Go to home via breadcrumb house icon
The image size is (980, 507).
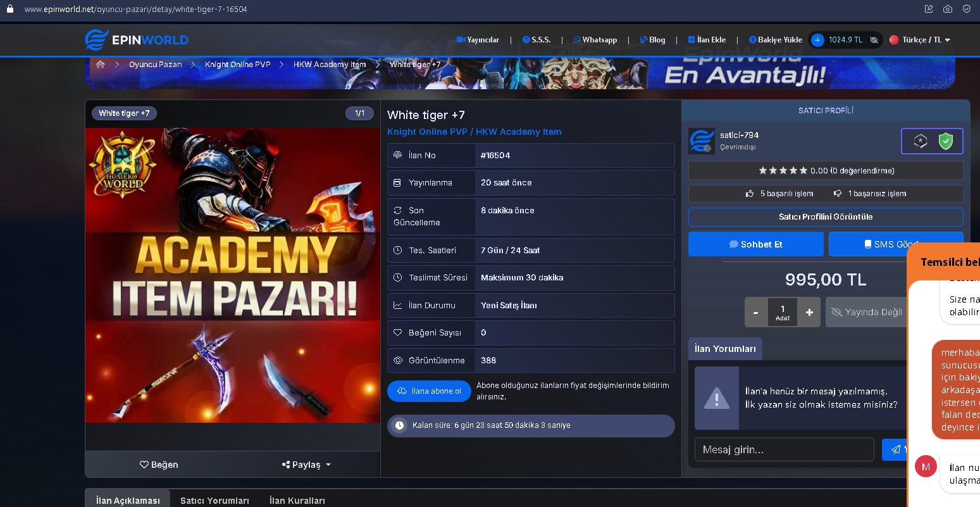tap(100, 64)
